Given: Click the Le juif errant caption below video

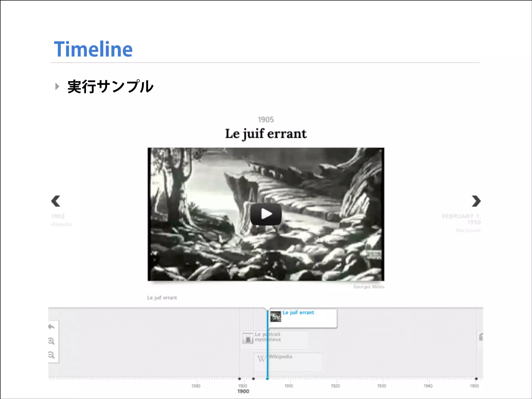Looking at the screenshot, I should pyautogui.click(x=162, y=298).
